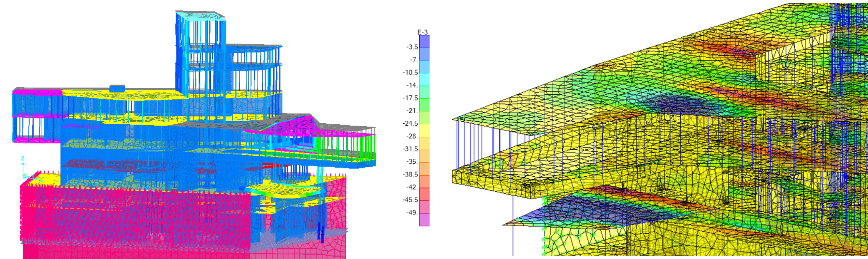The height and width of the screenshot is (259, 868).
Task: Select the green columns on the right cantilever wing
Action: 347,148
